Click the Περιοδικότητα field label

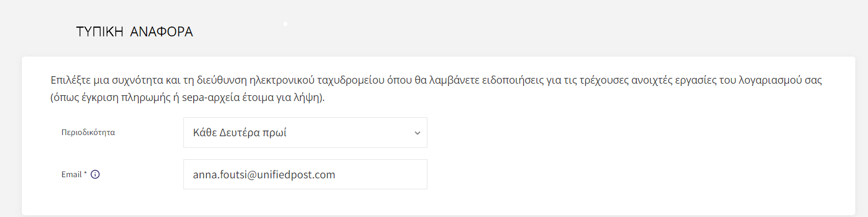[88, 132]
